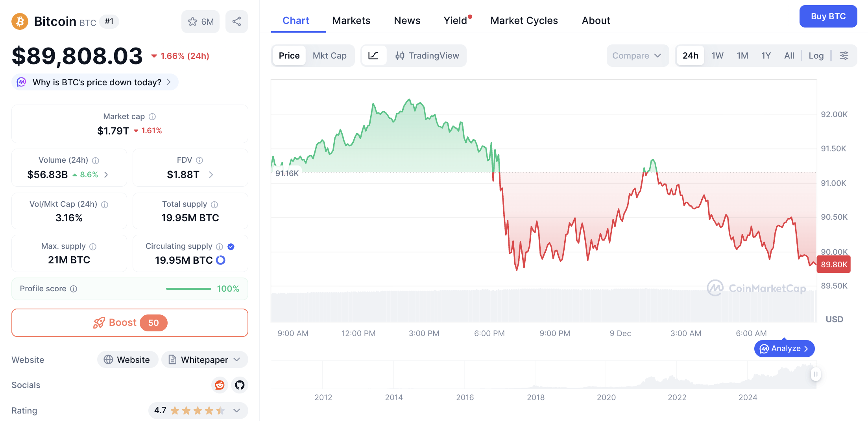Click the timeline range slider handle
The width and height of the screenshot is (868, 421).
pyautogui.click(x=816, y=374)
